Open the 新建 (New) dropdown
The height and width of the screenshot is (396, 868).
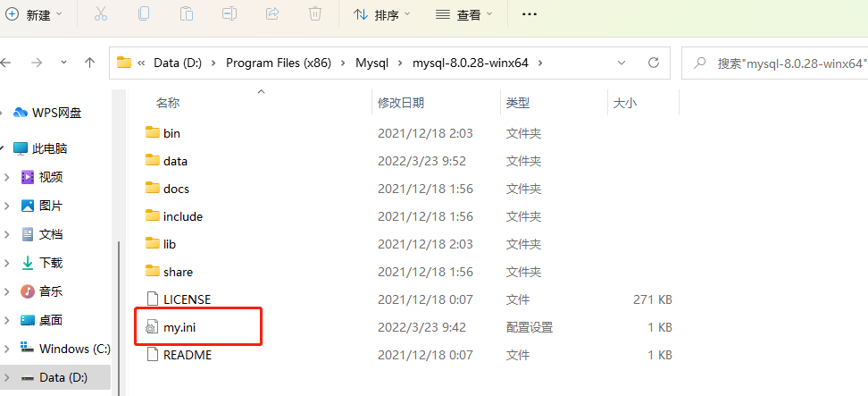34,13
